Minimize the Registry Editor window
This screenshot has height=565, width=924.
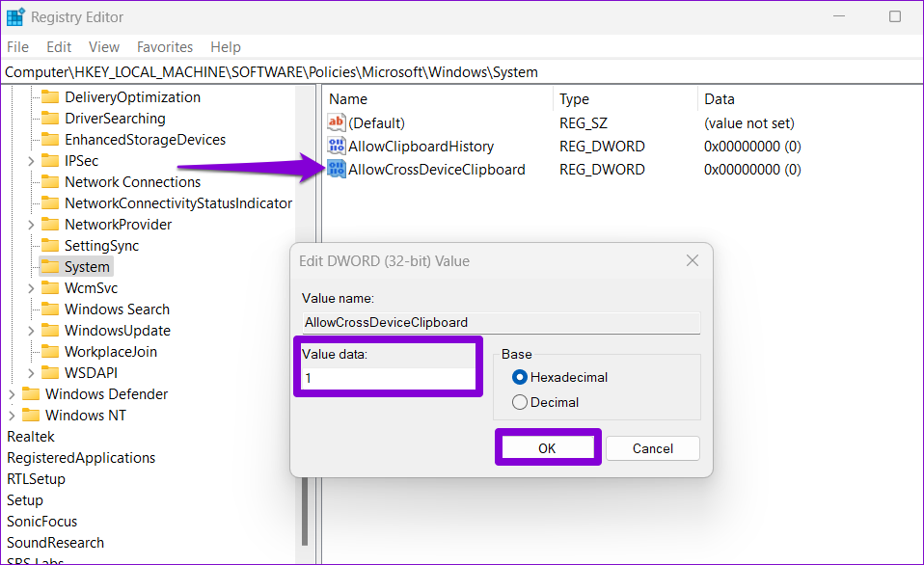click(x=839, y=16)
